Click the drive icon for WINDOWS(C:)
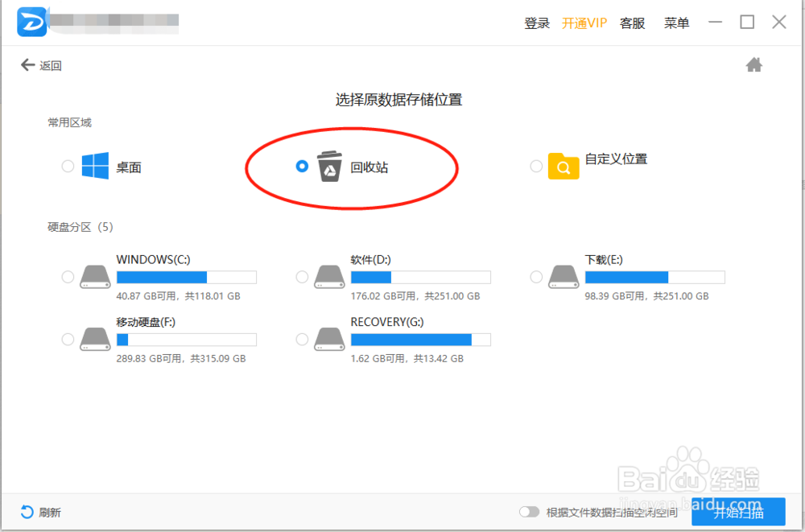This screenshot has width=805, height=532. tap(94, 276)
